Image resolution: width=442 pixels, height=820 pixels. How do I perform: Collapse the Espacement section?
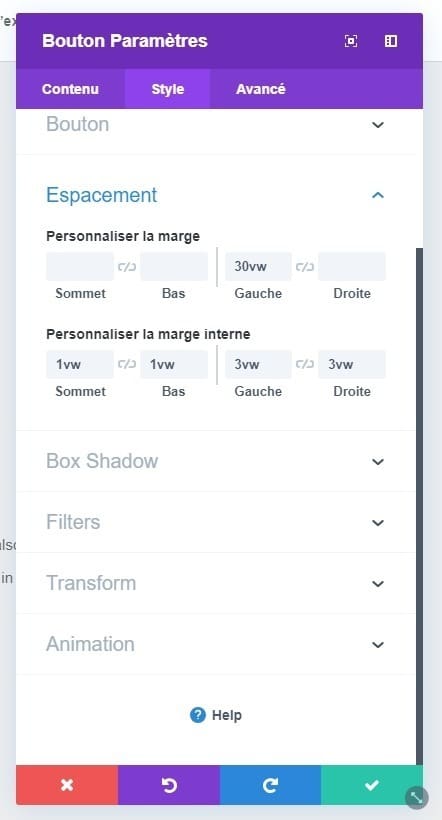click(378, 195)
